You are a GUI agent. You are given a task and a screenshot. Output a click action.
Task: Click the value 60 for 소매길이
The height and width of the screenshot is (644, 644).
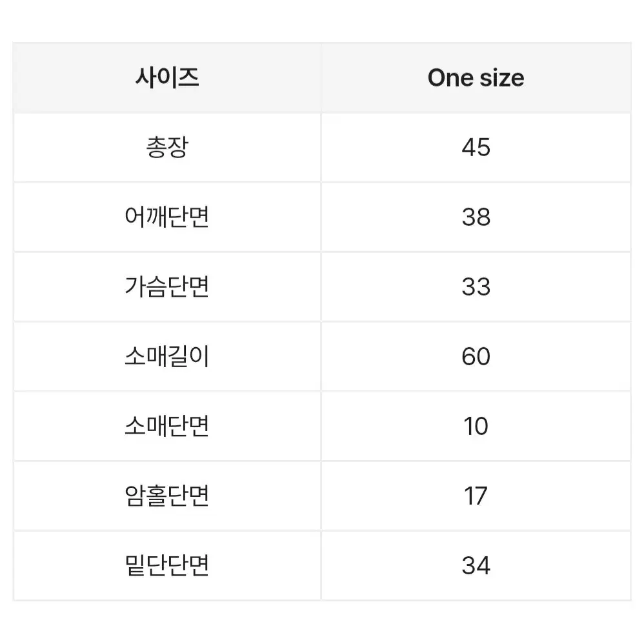(x=476, y=356)
